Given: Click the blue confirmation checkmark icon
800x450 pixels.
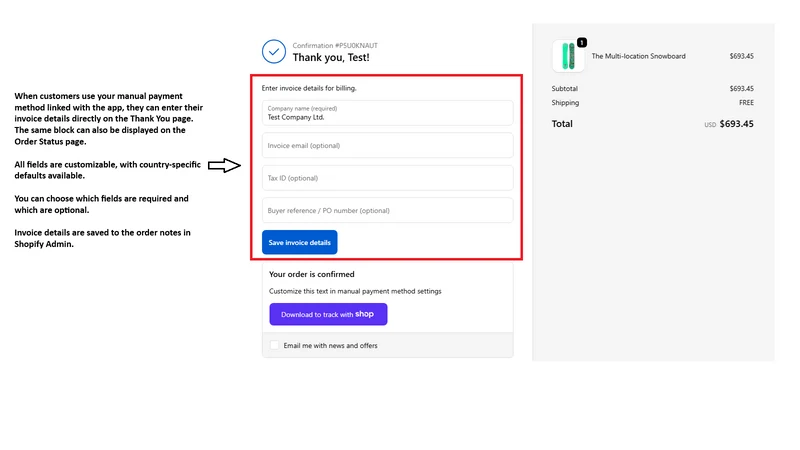Looking at the screenshot, I should (x=274, y=52).
